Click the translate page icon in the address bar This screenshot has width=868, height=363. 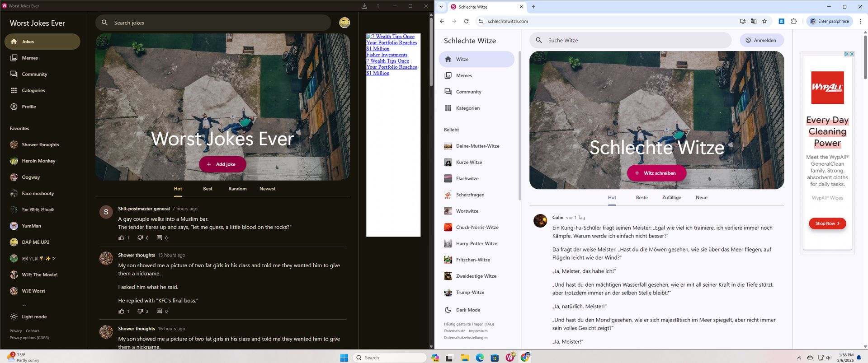point(753,21)
